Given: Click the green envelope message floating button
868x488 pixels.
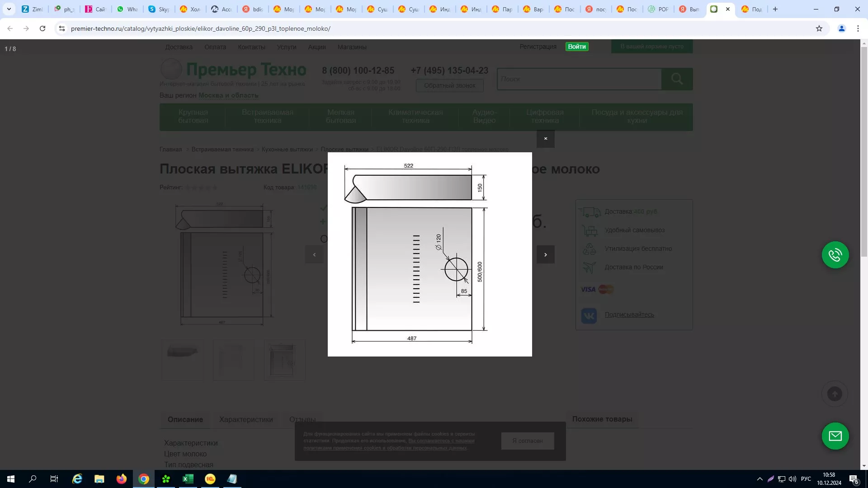Looking at the screenshot, I should (835, 436).
